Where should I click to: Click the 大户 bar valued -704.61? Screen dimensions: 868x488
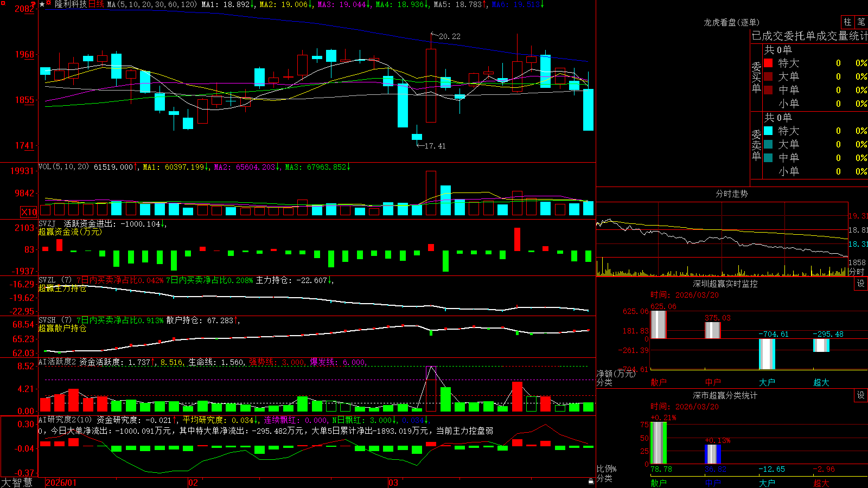click(x=767, y=354)
